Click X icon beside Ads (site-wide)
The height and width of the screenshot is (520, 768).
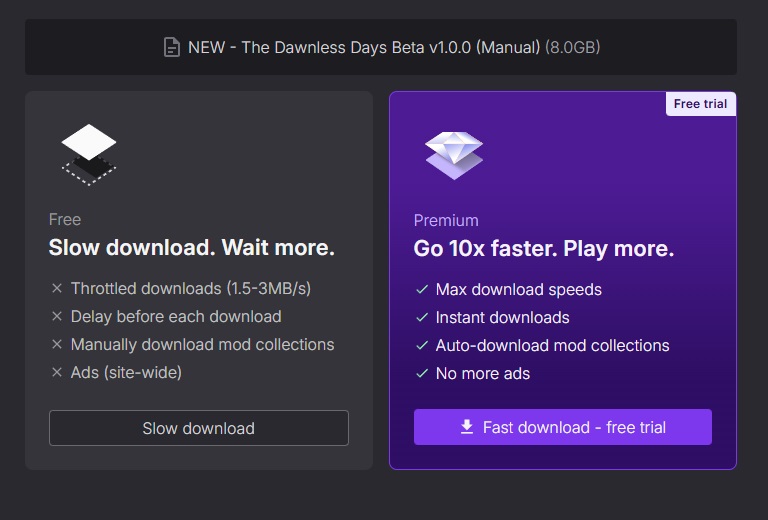57,373
